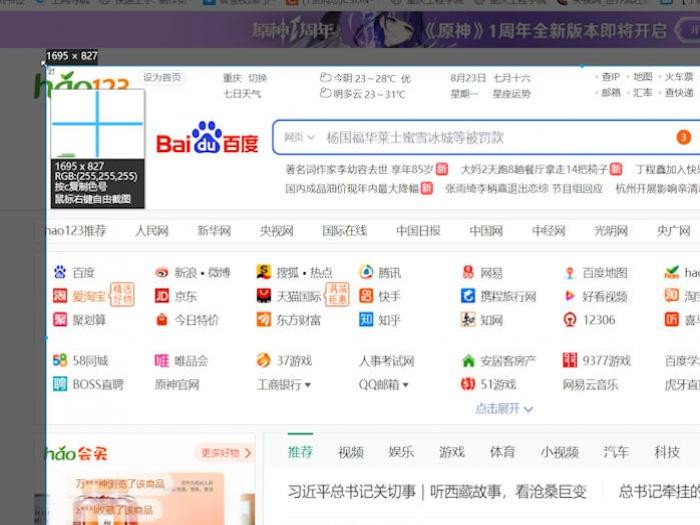The width and height of the screenshot is (700, 525).
Task: Open 快手 via its orange icon
Action: point(366,296)
